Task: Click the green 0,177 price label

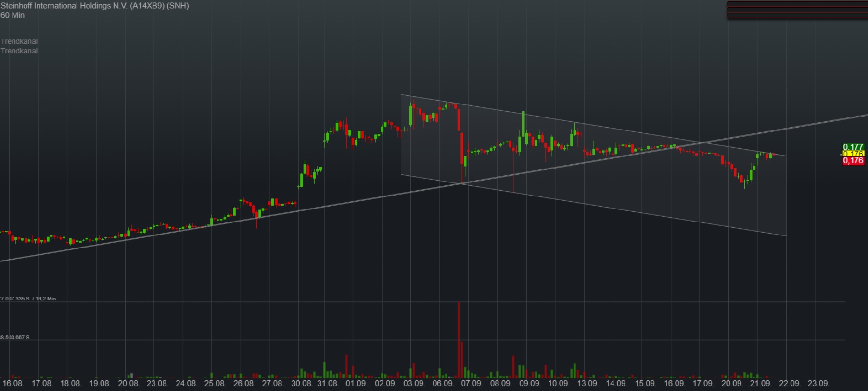Action: point(853,147)
